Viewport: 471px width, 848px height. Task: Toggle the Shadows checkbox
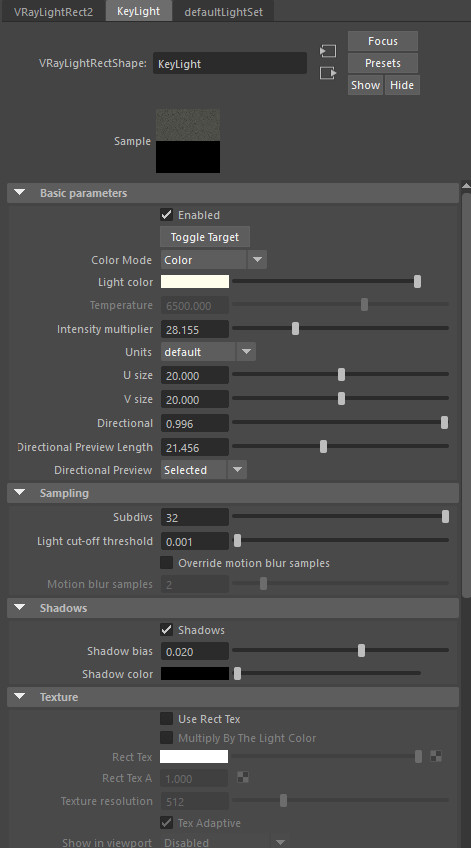(167, 630)
